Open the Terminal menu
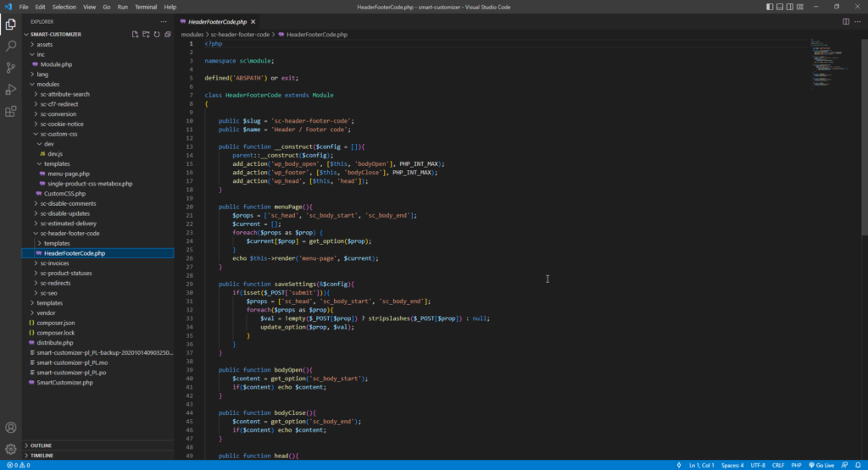This screenshot has width=868, height=470. pos(146,7)
